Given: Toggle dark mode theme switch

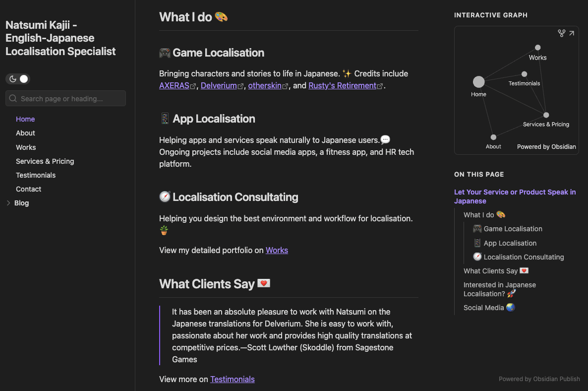Looking at the screenshot, I should click(x=18, y=79).
